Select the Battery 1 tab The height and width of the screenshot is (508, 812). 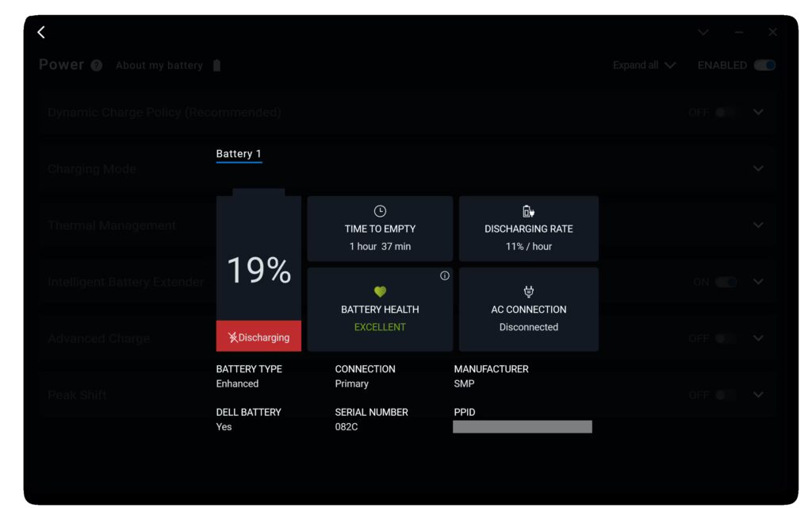click(x=239, y=154)
